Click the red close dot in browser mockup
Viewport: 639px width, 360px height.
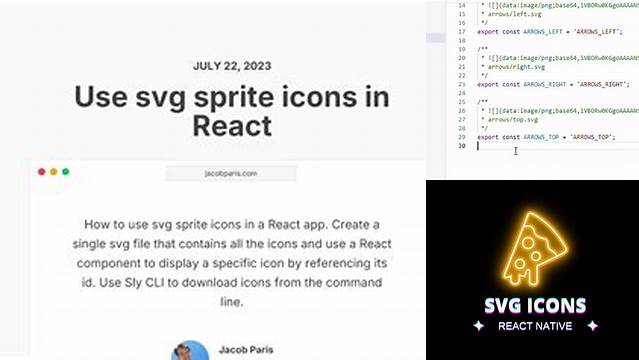(42, 172)
